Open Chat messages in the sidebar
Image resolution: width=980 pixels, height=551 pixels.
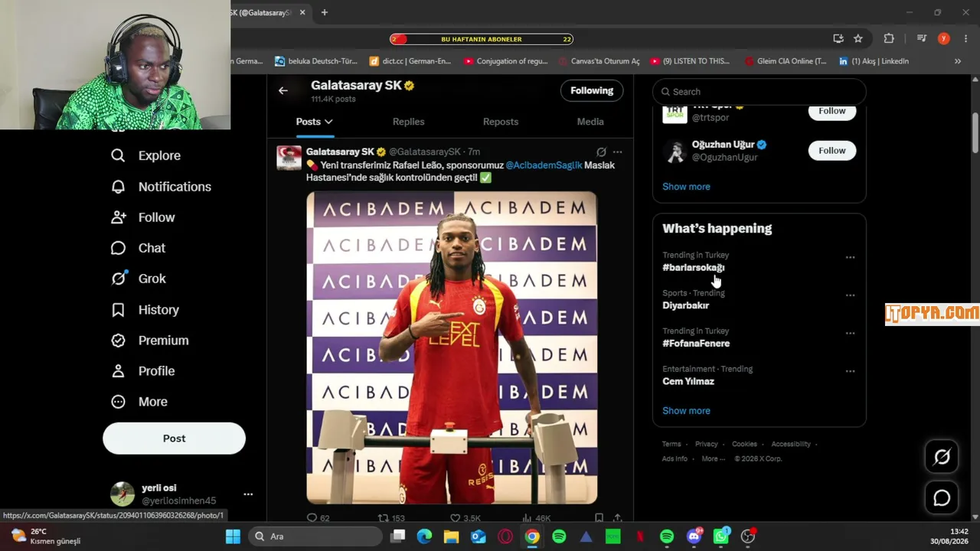tap(138, 248)
